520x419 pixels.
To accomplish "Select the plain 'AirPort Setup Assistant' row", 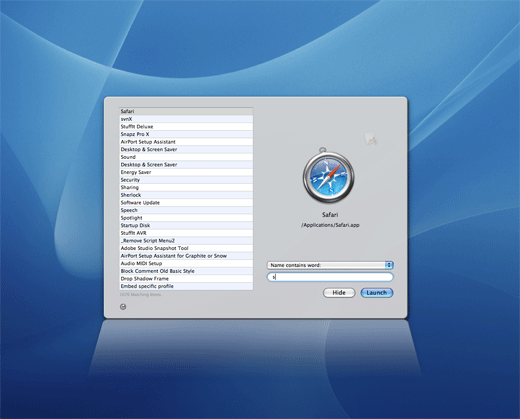I will tap(186, 142).
